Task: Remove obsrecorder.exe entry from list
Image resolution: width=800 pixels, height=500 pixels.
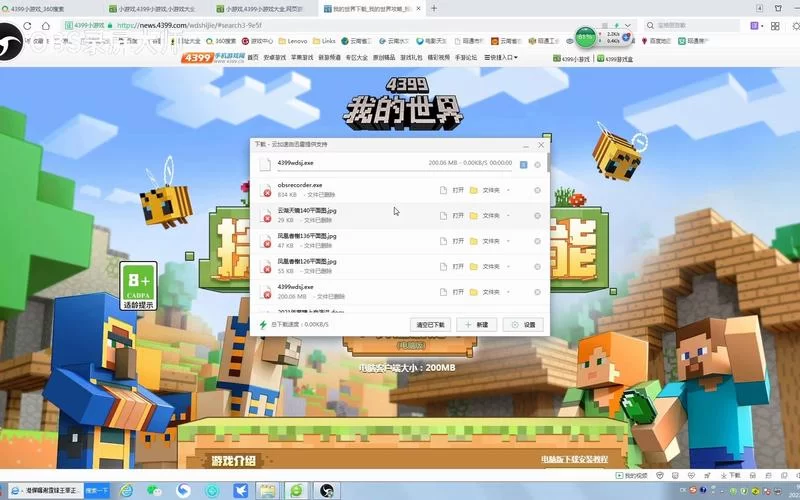Action: tap(537, 190)
